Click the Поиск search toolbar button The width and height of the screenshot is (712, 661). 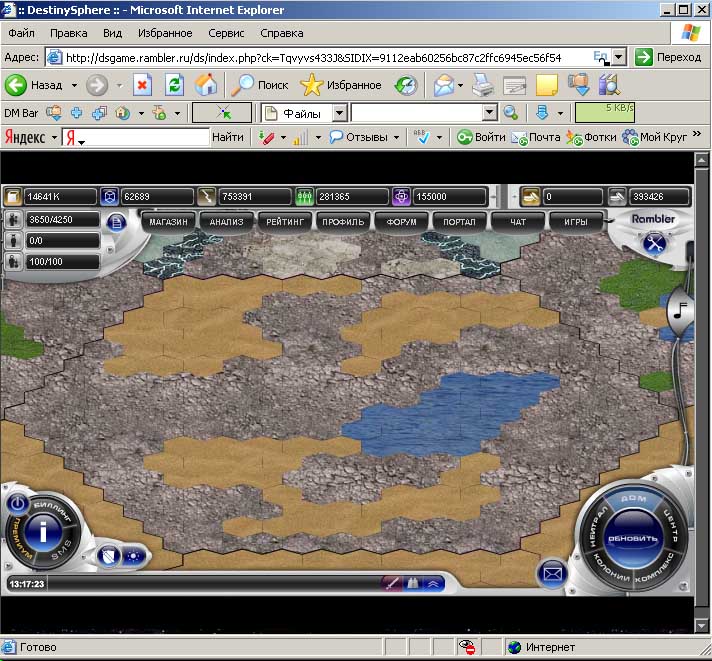tap(260, 85)
